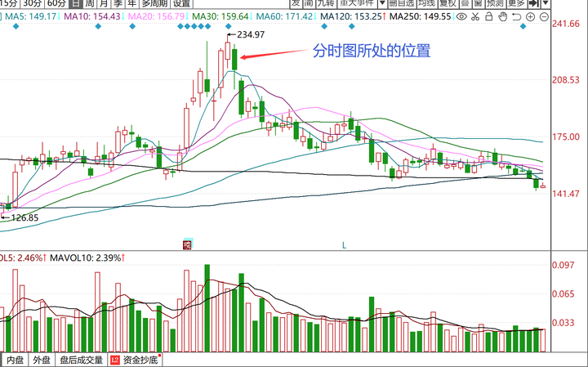This screenshot has height=367, width=588.
Task: Open the 多周期 multi-period view
Action: 154,3
